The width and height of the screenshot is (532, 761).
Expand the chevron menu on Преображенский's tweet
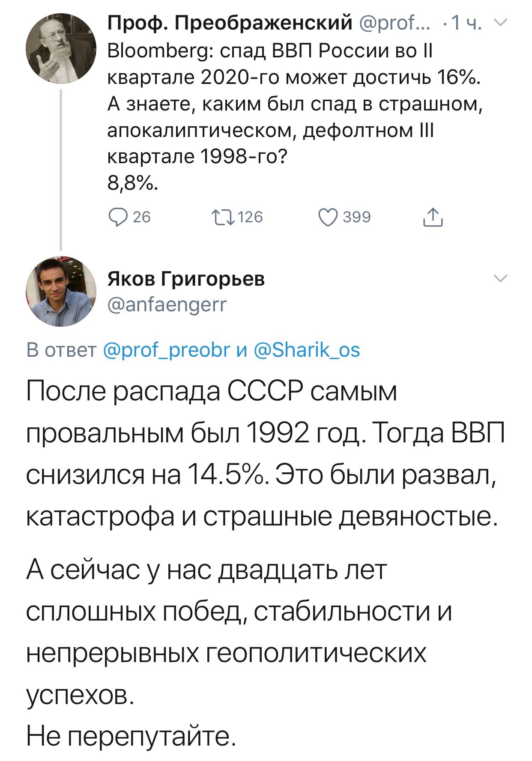[499, 24]
